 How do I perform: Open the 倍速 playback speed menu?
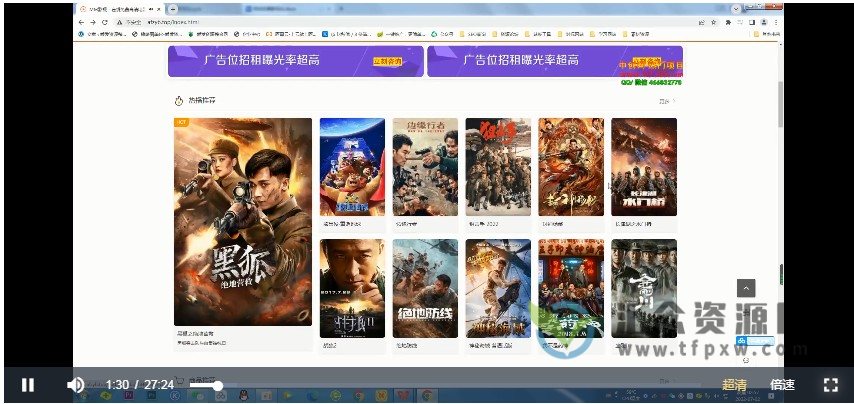pyautogui.click(x=782, y=385)
